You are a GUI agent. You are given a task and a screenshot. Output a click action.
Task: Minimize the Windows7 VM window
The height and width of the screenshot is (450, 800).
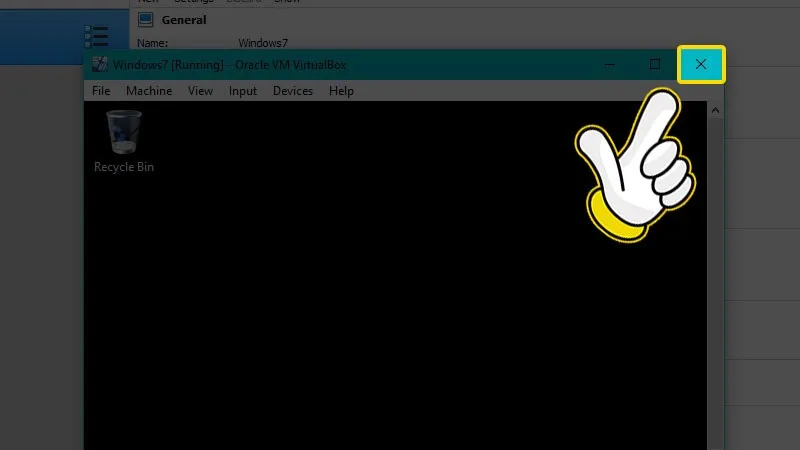[x=610, y=65]
